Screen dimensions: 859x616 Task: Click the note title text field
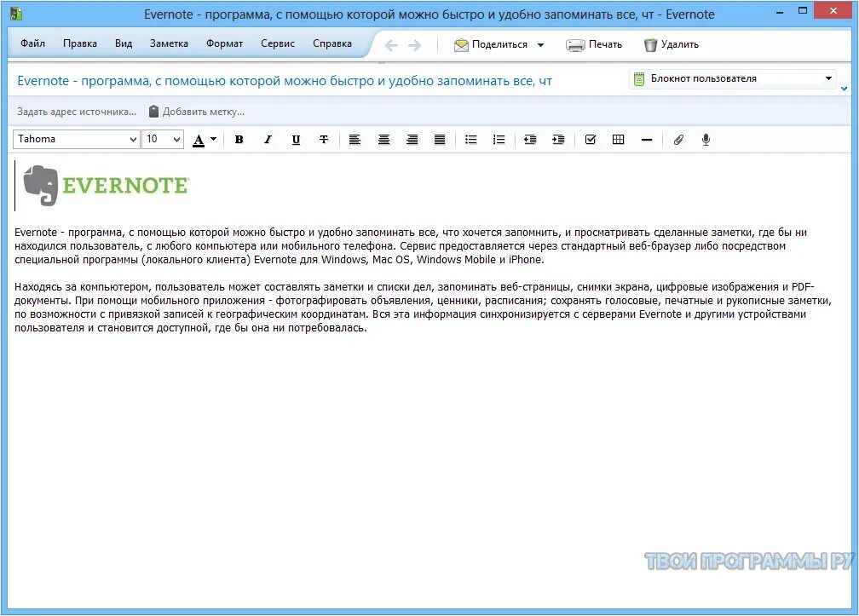coord(285,81)
